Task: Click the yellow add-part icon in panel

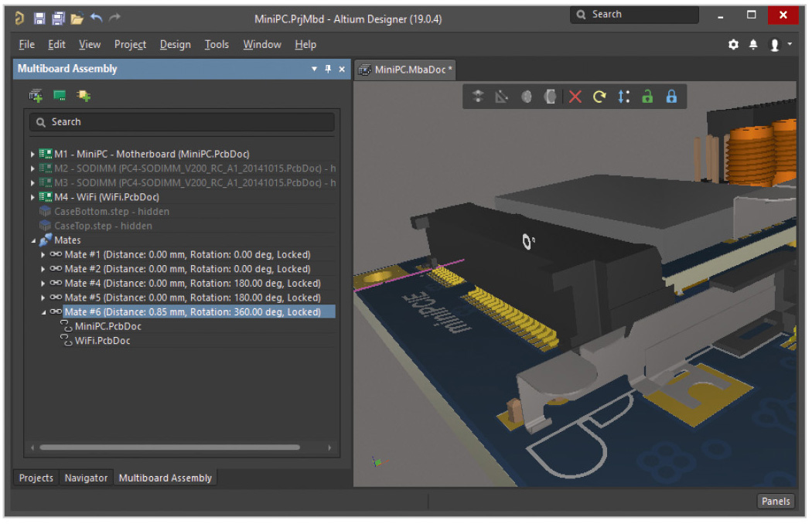Action: [84, 96]
